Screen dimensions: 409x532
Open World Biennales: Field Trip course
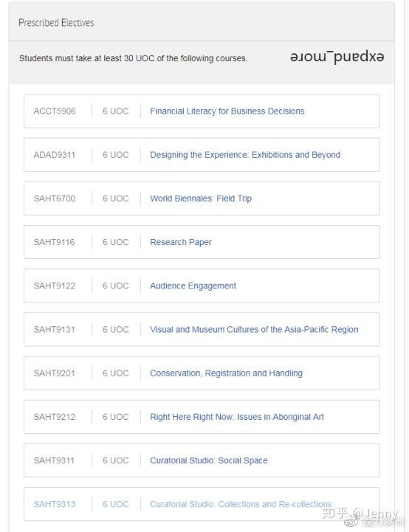(x=201, y=198)
